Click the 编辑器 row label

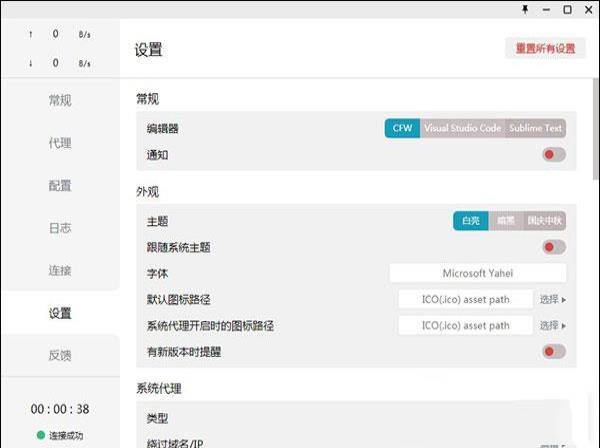tap(163, 129)
